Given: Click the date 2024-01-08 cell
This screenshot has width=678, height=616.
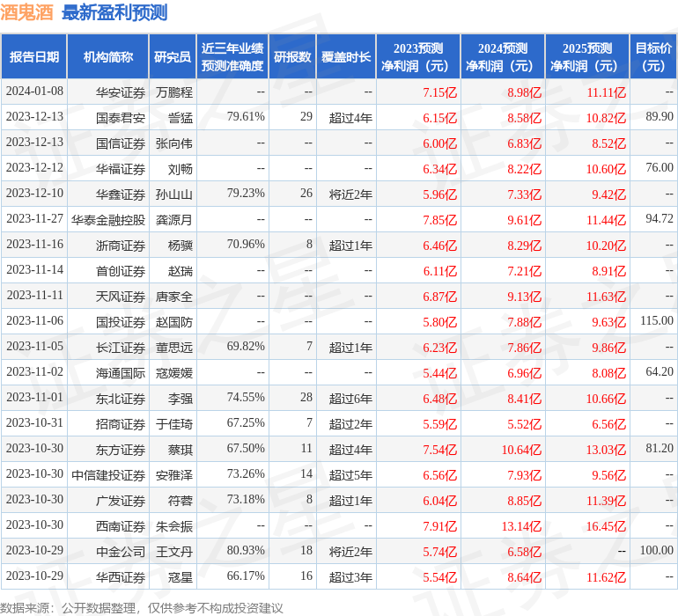Looking at the screenshot, I should [34, 92].
